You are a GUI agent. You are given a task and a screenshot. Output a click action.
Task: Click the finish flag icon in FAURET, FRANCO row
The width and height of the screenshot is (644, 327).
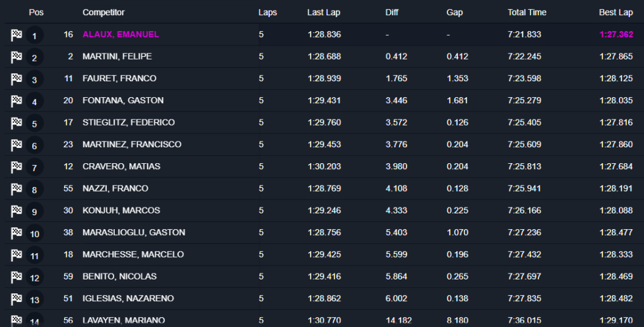[x=16, y=79]
